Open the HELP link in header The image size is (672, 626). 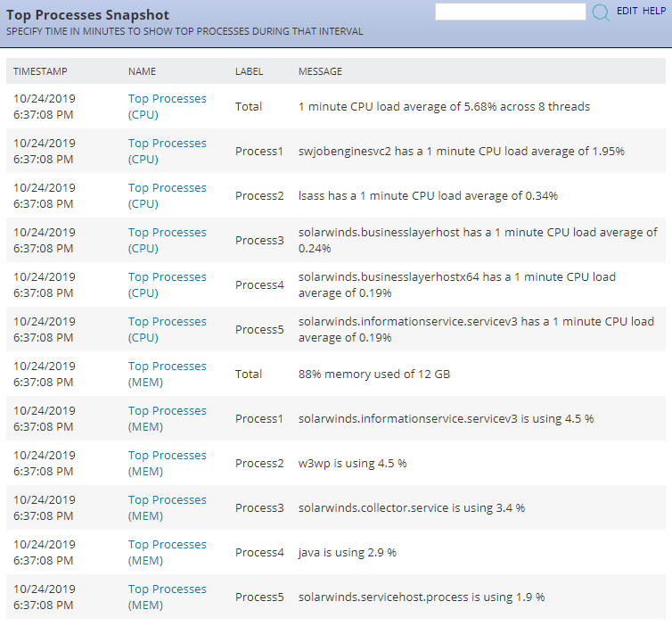click(x=654, y=12)
